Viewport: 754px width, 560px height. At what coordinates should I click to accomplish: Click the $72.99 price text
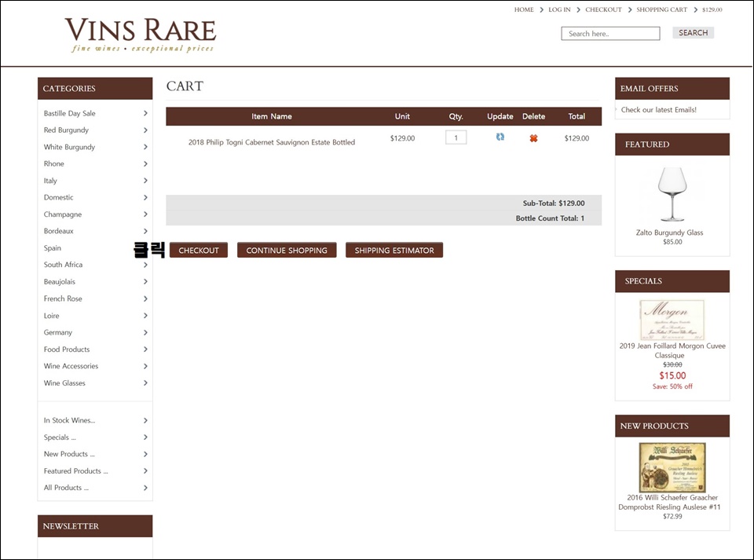tap(672, 516)
